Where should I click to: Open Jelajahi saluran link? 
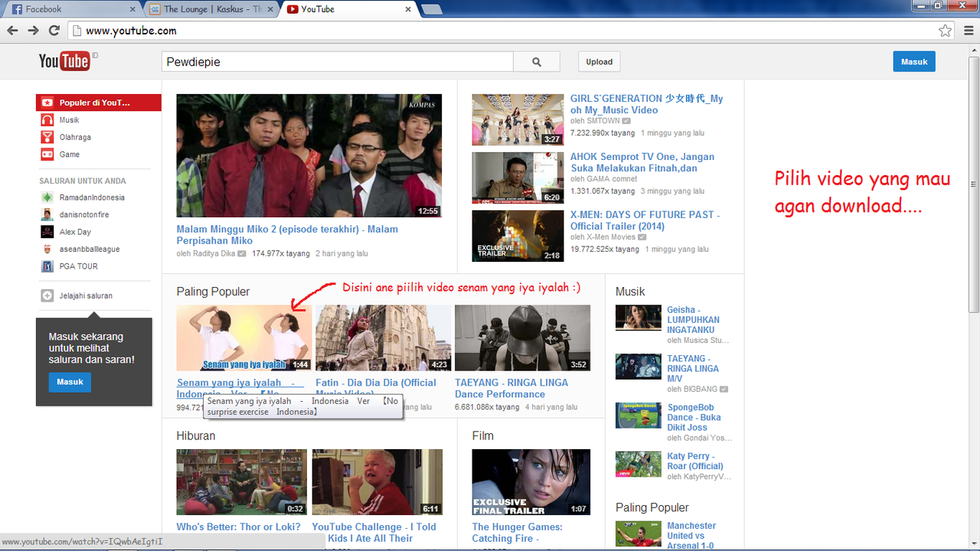pyautogui.click(x=86, y=295)
